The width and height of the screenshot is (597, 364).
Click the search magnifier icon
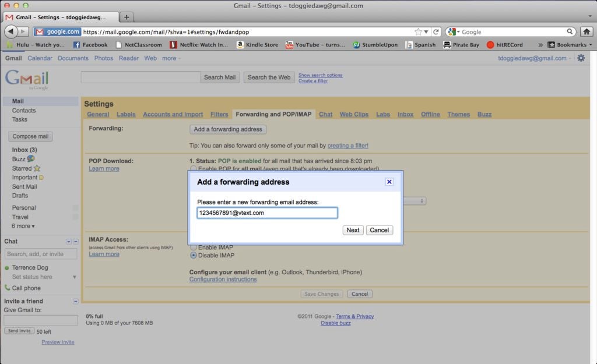pyautogui.click(x=570, y=31)
